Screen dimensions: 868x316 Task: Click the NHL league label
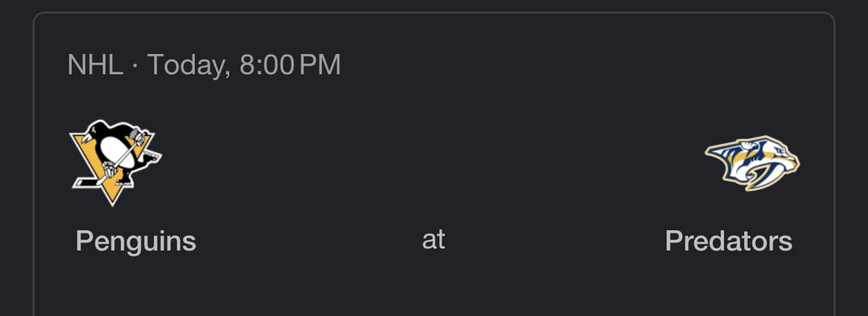point(95,65)
